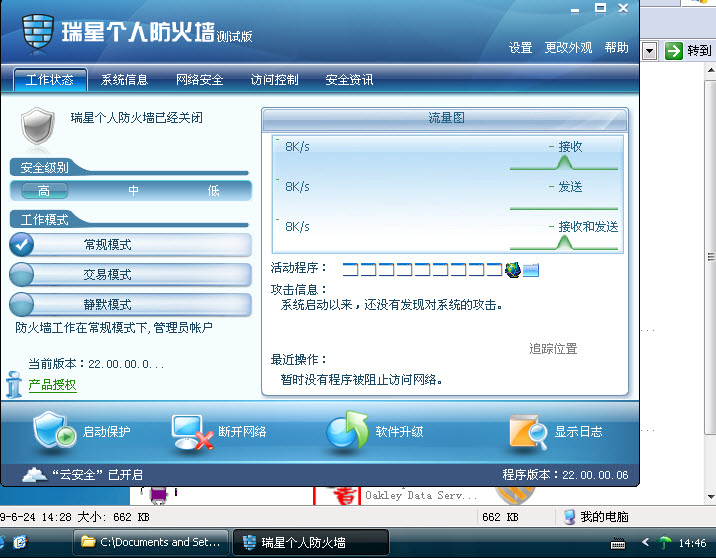
Task: Open 更改外观 option
Action: coord(568,47)
